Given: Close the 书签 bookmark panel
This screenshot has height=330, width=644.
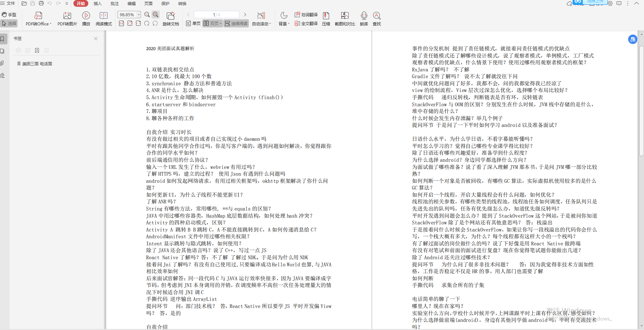Looking at the screenshot, I should coord(96,39).
